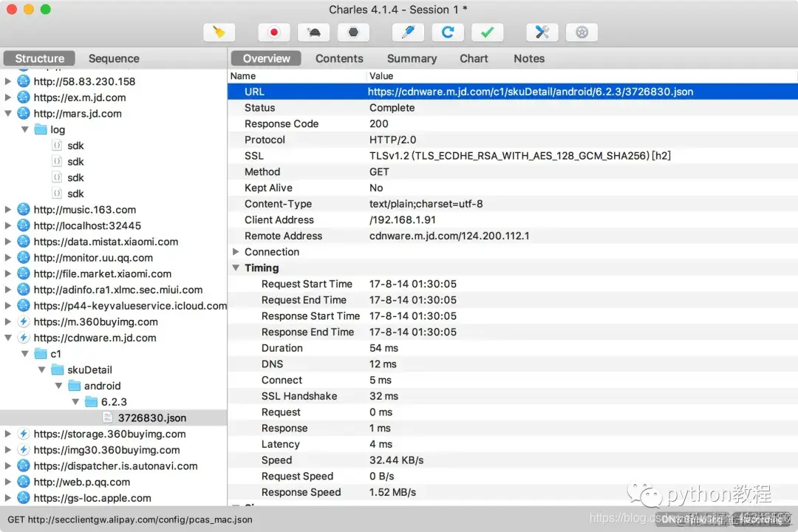
Task: Click the repeat request refresh icon
Action: [x=448, y=33]
